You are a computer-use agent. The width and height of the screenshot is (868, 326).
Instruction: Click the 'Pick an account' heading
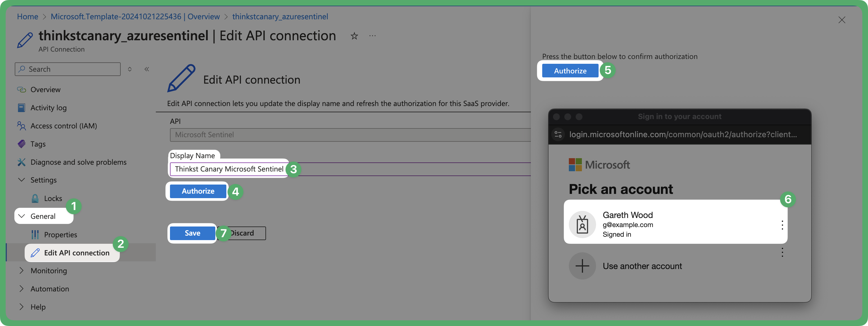tap(621, 189)
